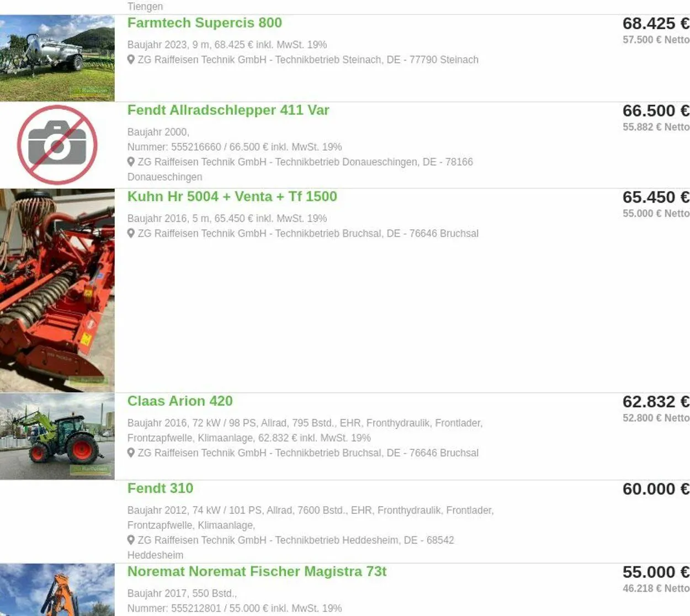Click the red Kuhn seeder photo
Image resolution: width=690 pixels, height=616 pixels.
click(x=57, y=290)
